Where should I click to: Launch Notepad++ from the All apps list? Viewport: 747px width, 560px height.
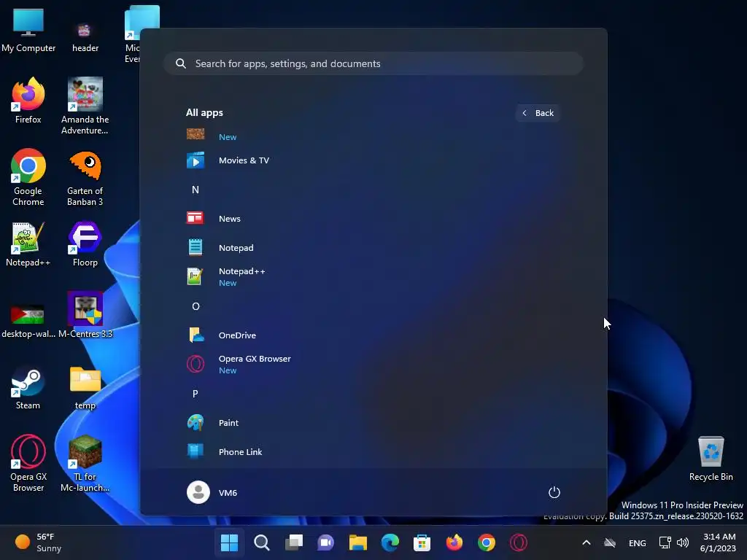coord(373,276)
